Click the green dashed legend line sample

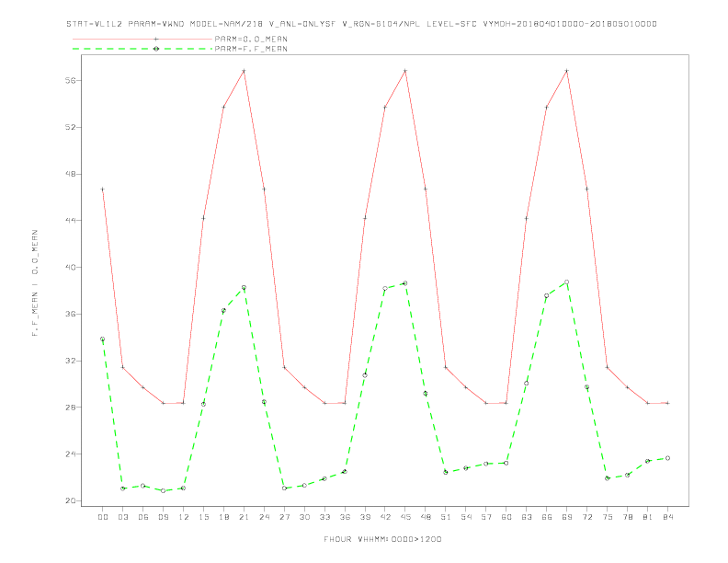coord(142,49)
